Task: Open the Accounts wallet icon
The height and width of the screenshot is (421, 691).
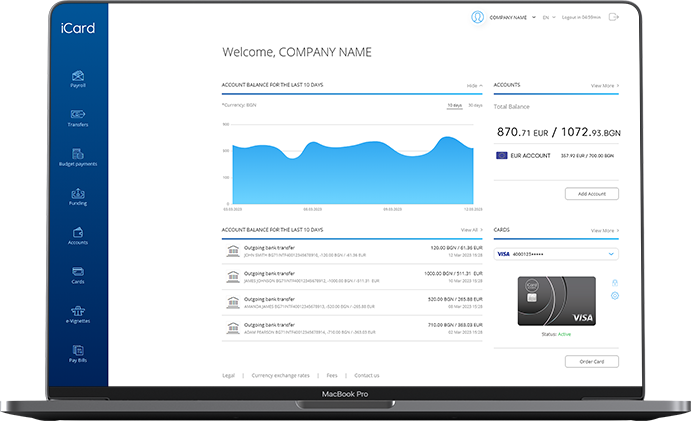Action: click(78, 234)
